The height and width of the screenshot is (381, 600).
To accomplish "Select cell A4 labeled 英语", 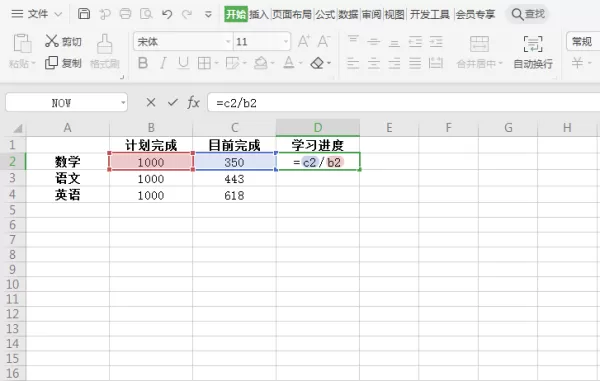I will click(x=68, y=195).
